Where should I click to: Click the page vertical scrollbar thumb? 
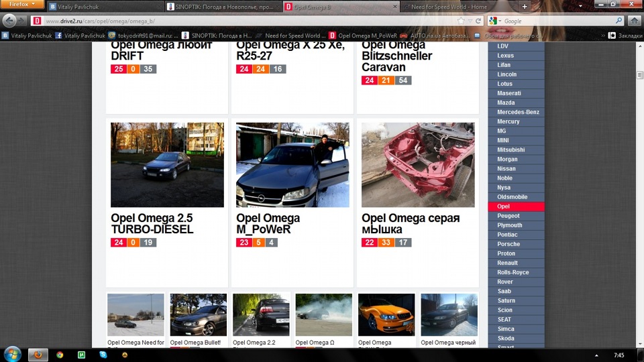(640, 74)
